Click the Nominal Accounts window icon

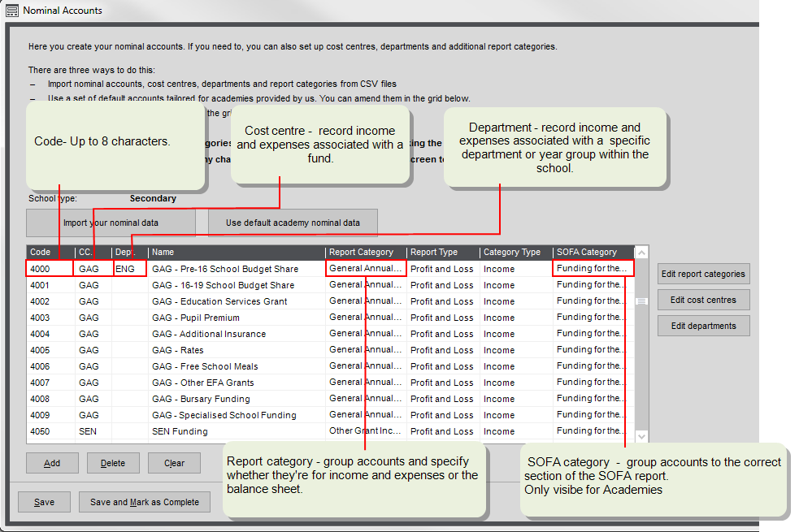[11, 11]
